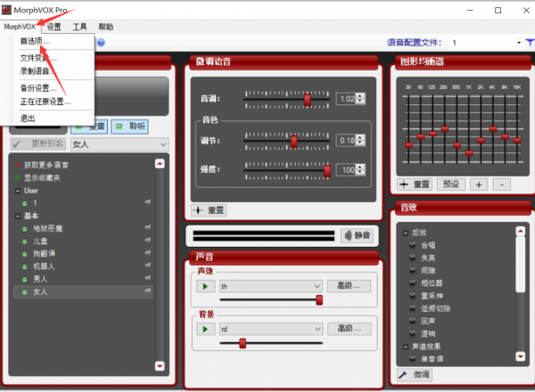
Task: Open the 帮助 menu
Action: coord(105,27)
